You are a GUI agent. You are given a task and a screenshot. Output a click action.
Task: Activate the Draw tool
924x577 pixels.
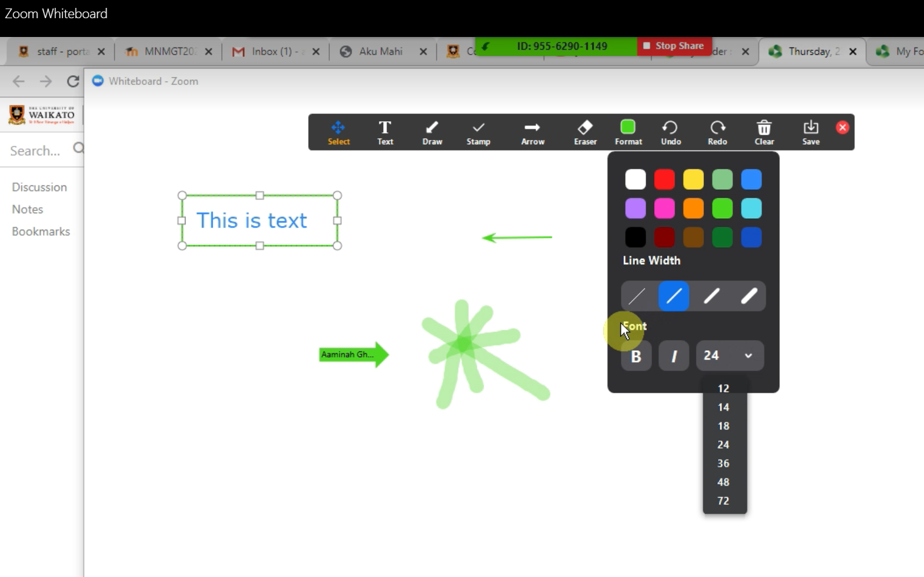432,133
